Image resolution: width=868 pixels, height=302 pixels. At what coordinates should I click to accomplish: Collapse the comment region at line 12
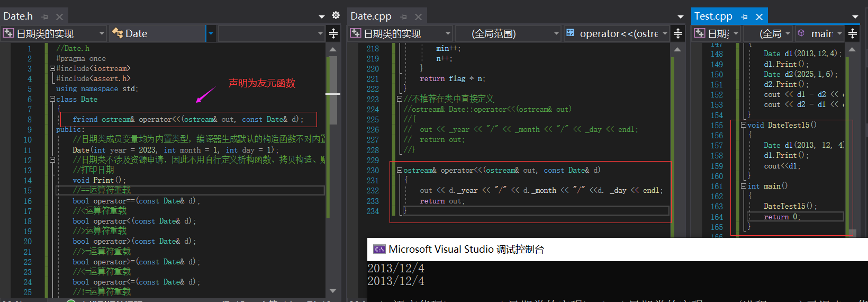52,159
